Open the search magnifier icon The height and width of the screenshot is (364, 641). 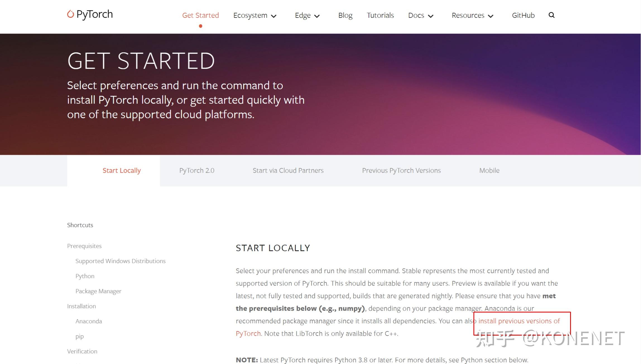[551, 15]
